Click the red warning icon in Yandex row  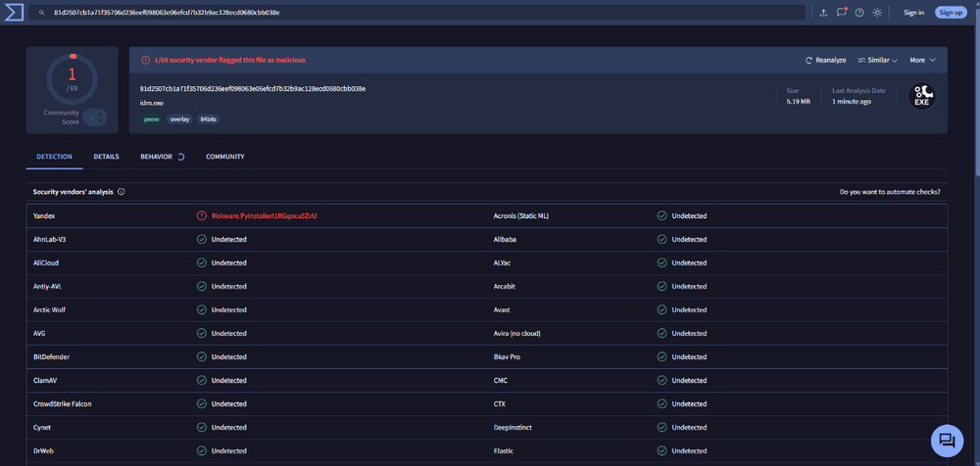point(201,215)
